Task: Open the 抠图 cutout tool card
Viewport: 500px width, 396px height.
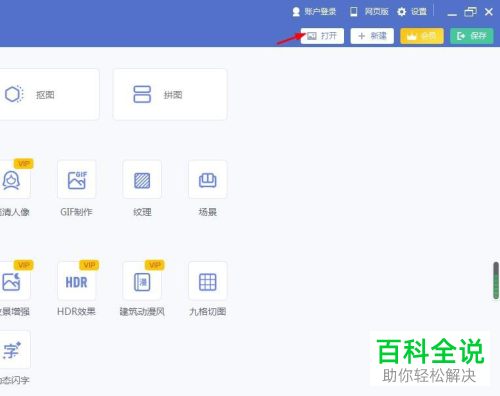Action: 49,94
